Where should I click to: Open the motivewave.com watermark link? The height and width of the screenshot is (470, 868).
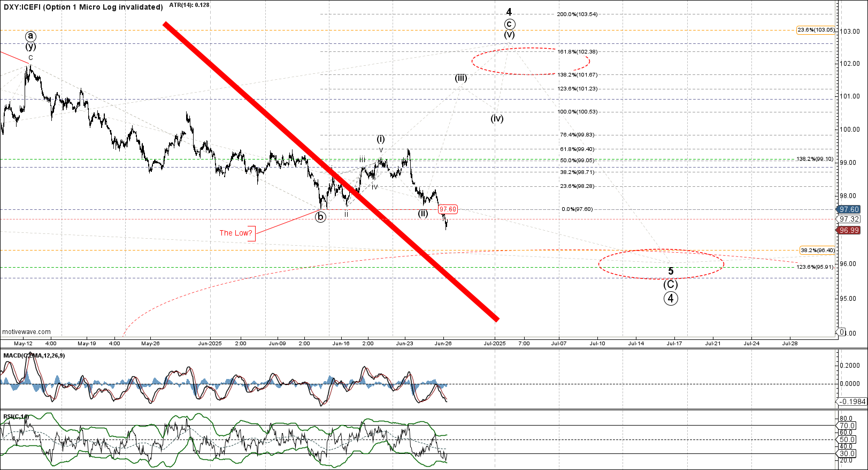(27, 332)
